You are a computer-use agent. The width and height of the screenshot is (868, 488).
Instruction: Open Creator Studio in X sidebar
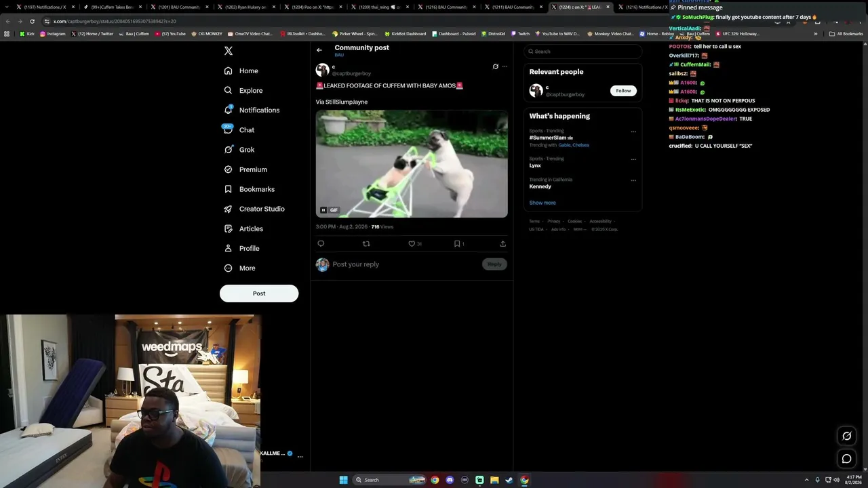tap(254, 209)
